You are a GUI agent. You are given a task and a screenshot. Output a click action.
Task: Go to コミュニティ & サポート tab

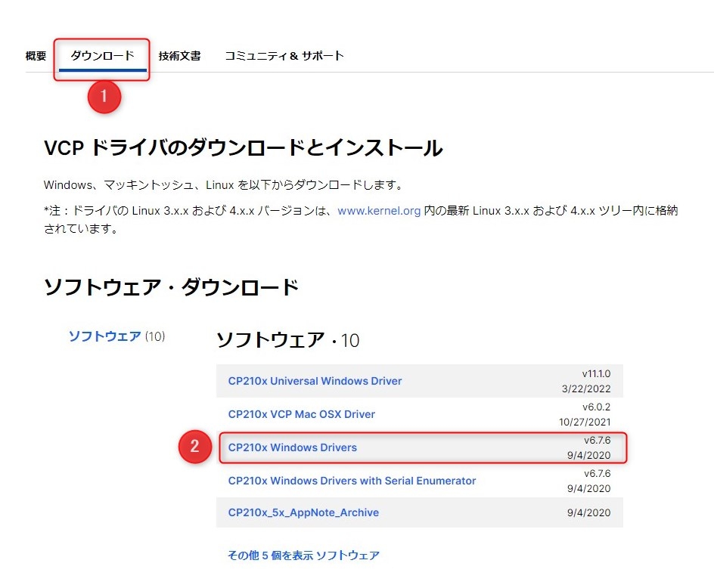(x=284, y=56)
